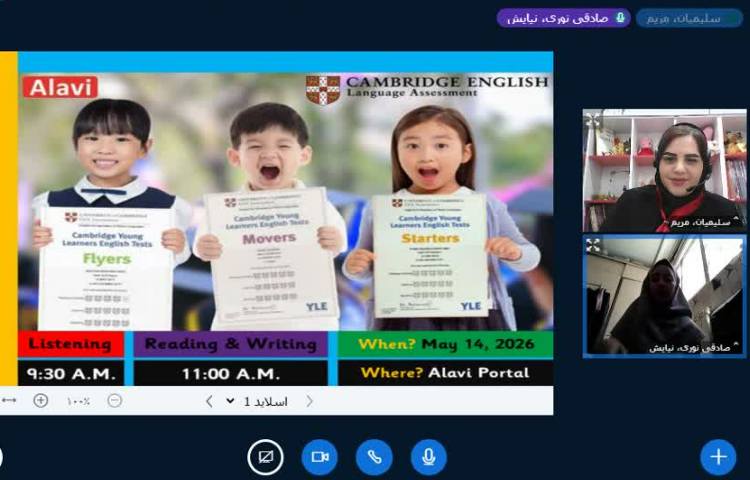Click the 11:00 A.M. time box

tap(231, 373)
